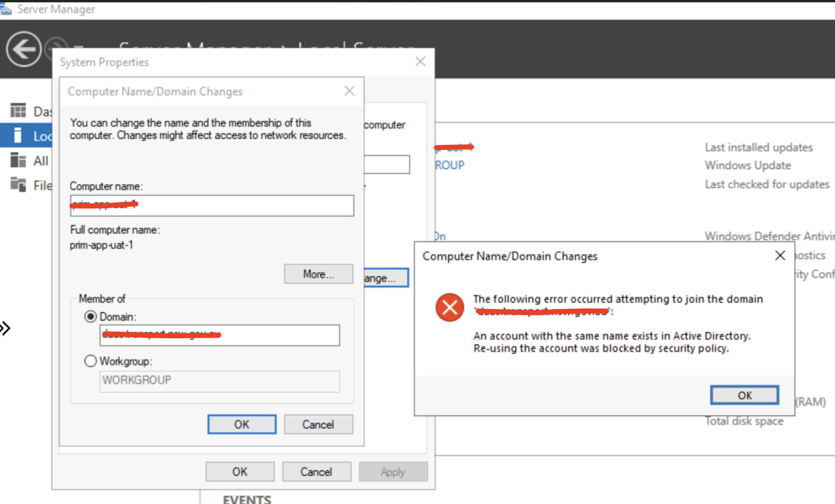
Task: Click full computer name prim-app-uat-1 text
Action: tap(101, 245)
